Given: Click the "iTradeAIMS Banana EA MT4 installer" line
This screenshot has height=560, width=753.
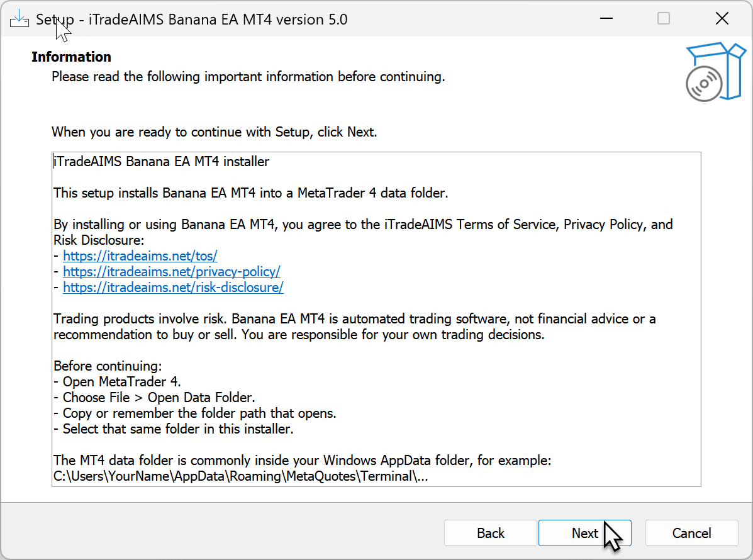Looking at the screenshot, I should 161,161.
